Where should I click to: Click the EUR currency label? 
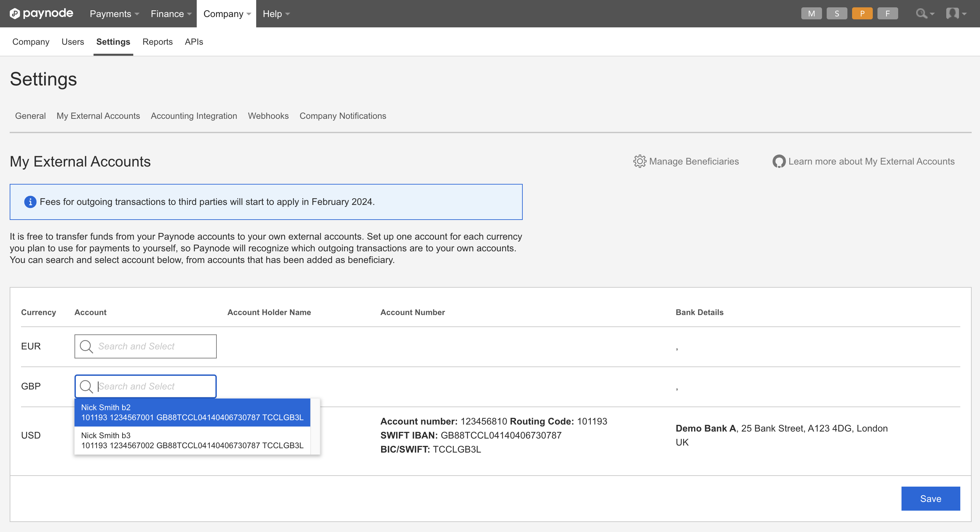[31, 346]
